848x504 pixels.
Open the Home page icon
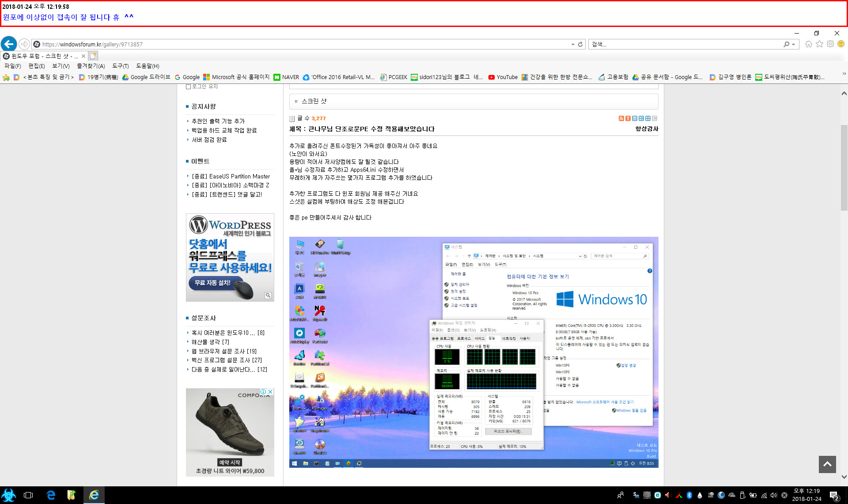pyautogui.click(x=809, y=44)
